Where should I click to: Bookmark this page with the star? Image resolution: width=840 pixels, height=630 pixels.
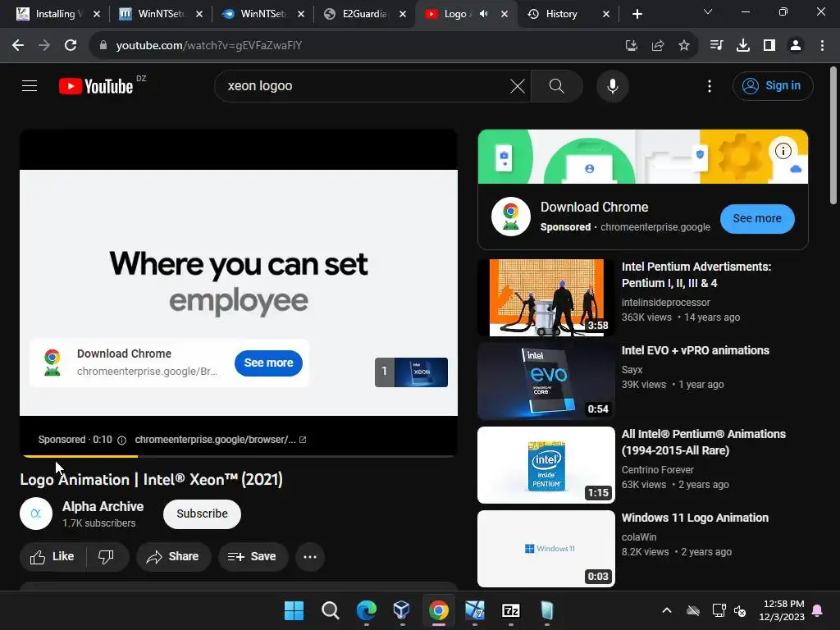pyautogui.click(x=684, y=46)
